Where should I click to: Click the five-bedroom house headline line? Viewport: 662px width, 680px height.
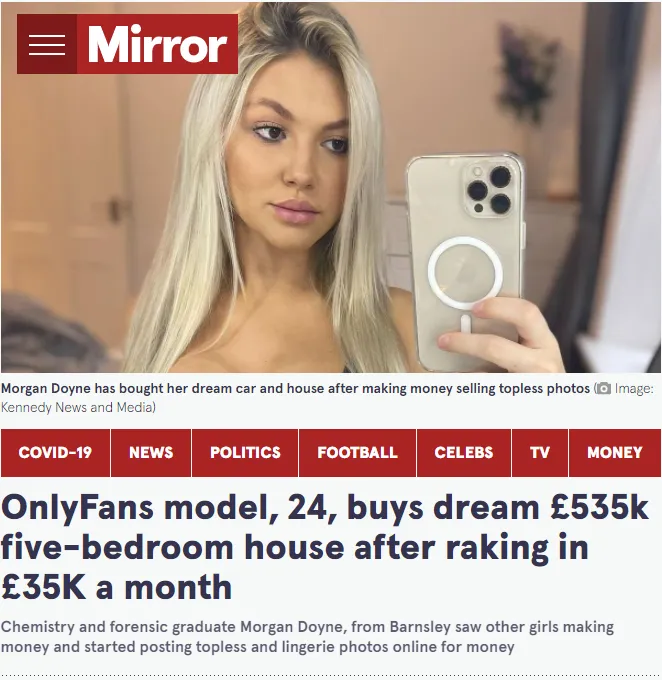pos(295,547)
